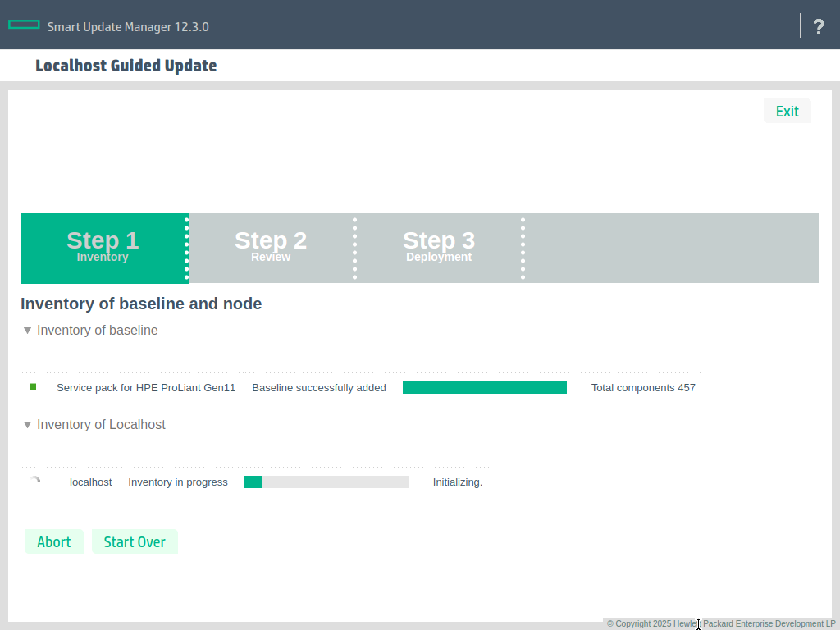Open the help question mark icon

click(x=818, y=26)
